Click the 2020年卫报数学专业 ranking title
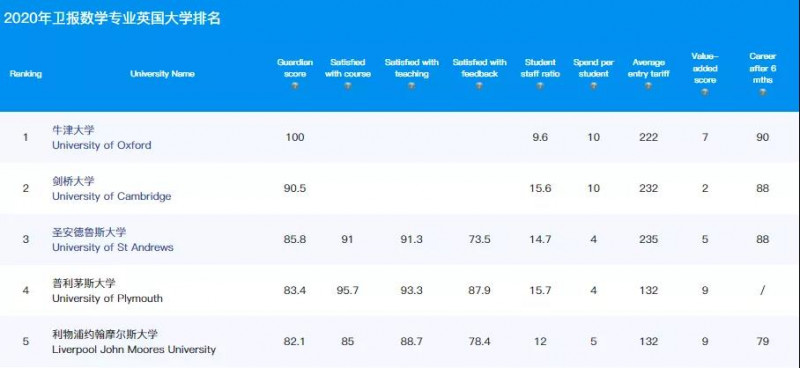Viewport: 800px width, 368px height. (112, 18)
